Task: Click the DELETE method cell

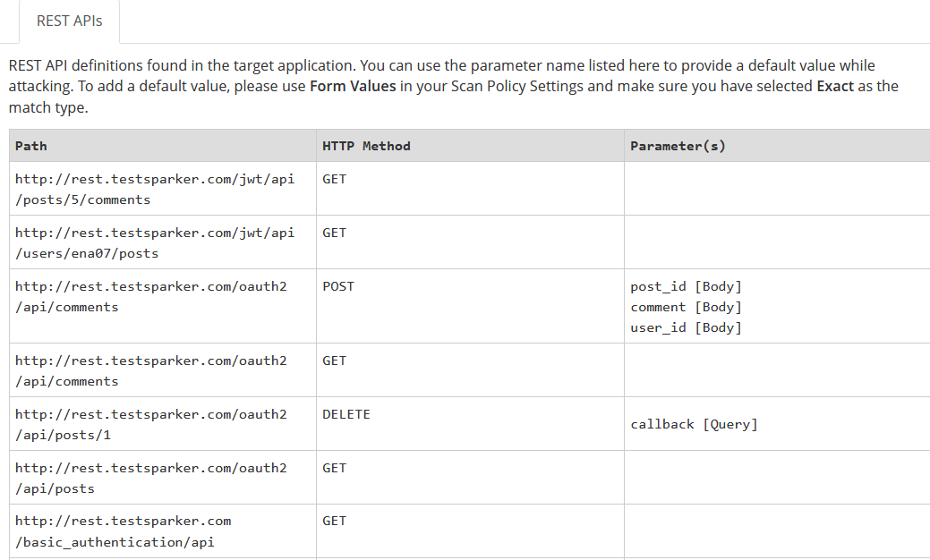Action: tap(346, 414)
